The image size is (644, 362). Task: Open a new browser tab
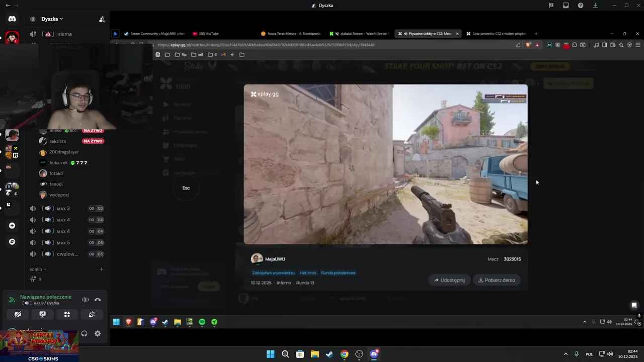pos(536,34)
